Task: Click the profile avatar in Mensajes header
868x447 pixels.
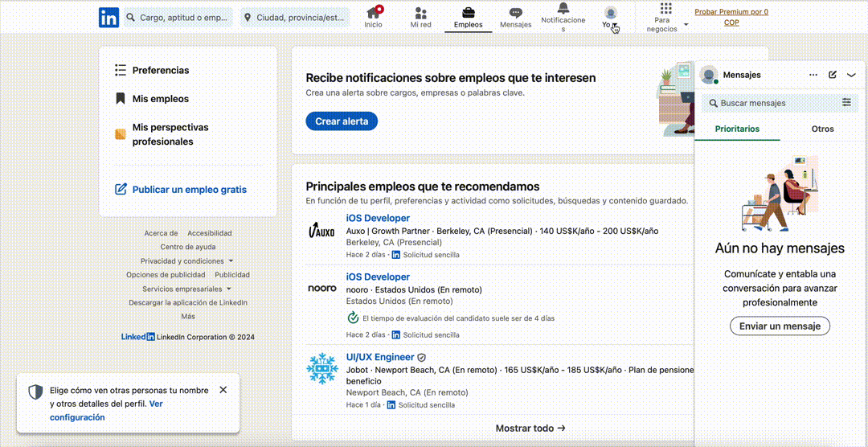Action: pos(709,75)
